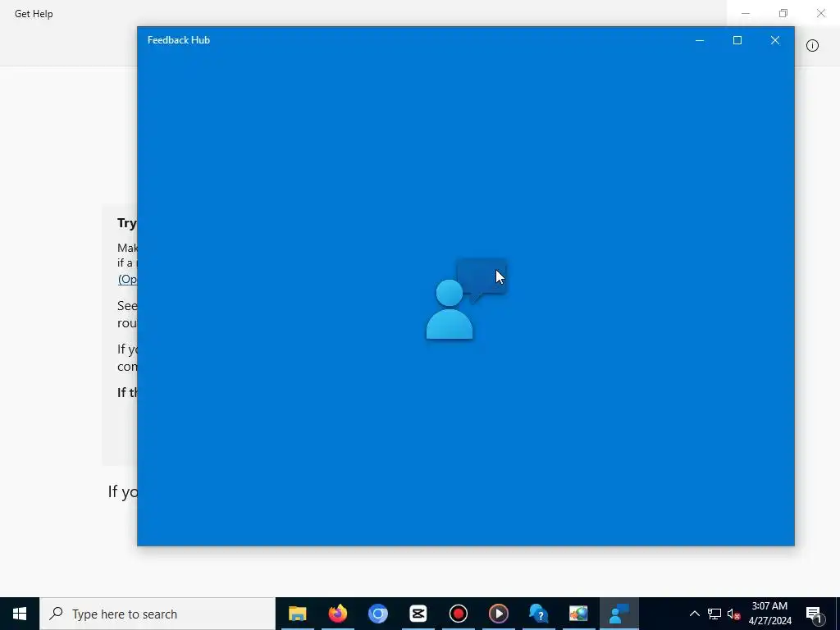Open the globe network taskbar app
Image resolution: width=840 pixels, height=630 pixels.
point(578,614)
